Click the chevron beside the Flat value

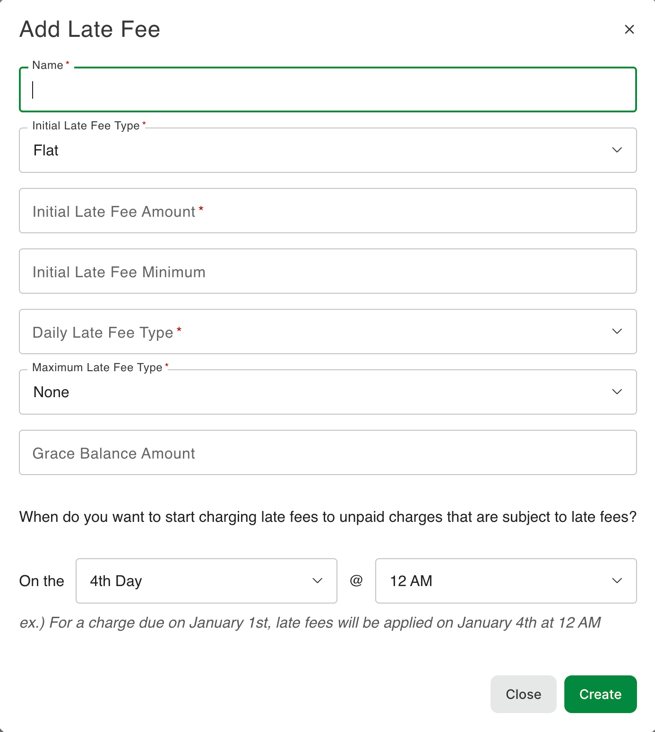tap(617, 151)
